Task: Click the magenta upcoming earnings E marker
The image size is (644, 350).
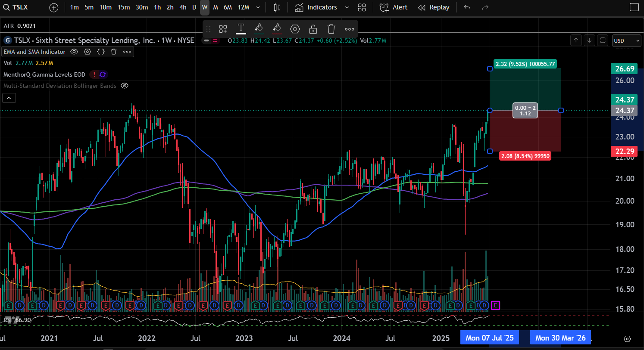Action: coord(495,305)
